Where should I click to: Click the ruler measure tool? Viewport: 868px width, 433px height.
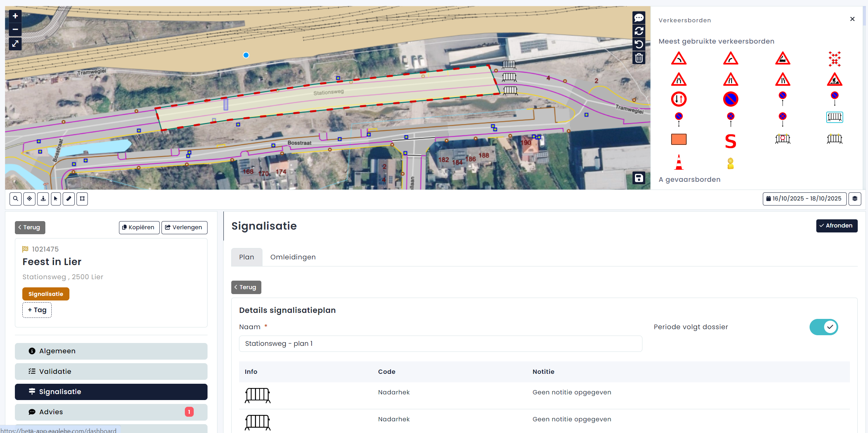click(69, 199)
